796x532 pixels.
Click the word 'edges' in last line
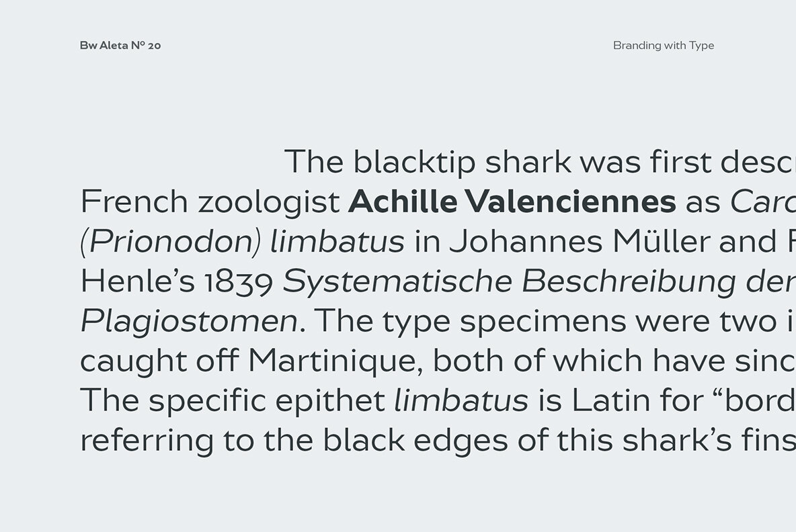point(461,441)
